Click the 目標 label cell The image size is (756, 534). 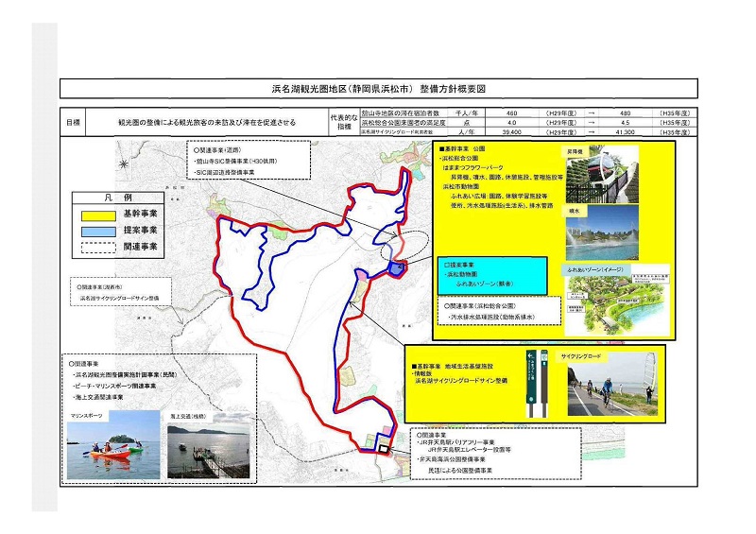tap(74, 123)
